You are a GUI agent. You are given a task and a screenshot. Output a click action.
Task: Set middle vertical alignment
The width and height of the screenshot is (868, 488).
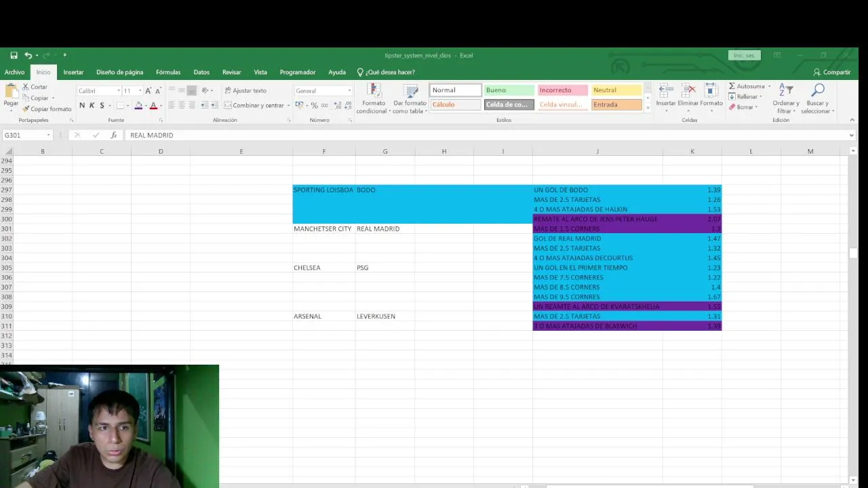coord(182,91)
